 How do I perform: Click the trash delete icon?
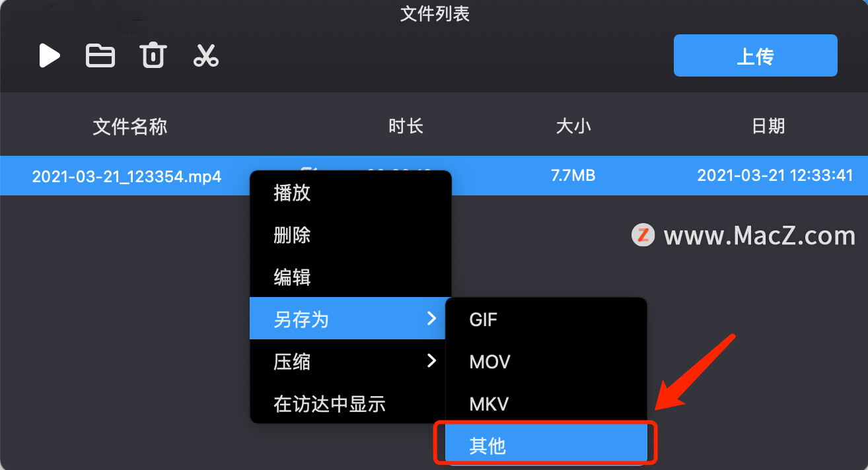pyautogui.click(x=153, y=56)
